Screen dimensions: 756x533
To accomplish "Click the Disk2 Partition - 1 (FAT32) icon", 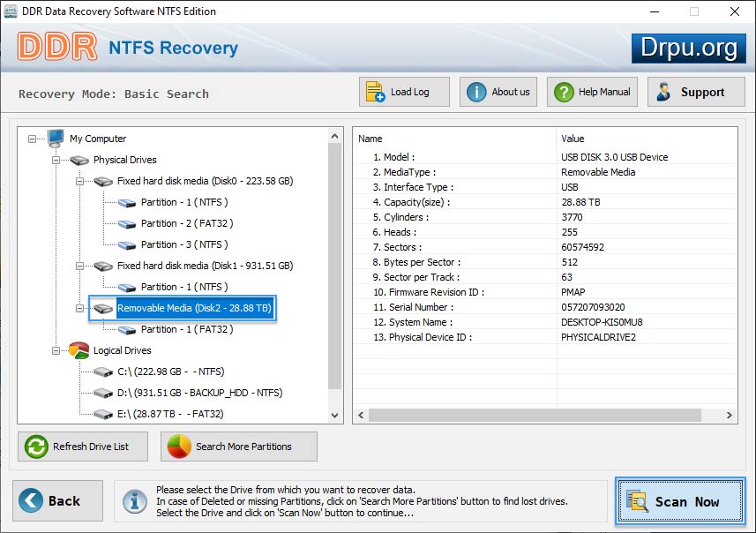I will pos(127,329).
